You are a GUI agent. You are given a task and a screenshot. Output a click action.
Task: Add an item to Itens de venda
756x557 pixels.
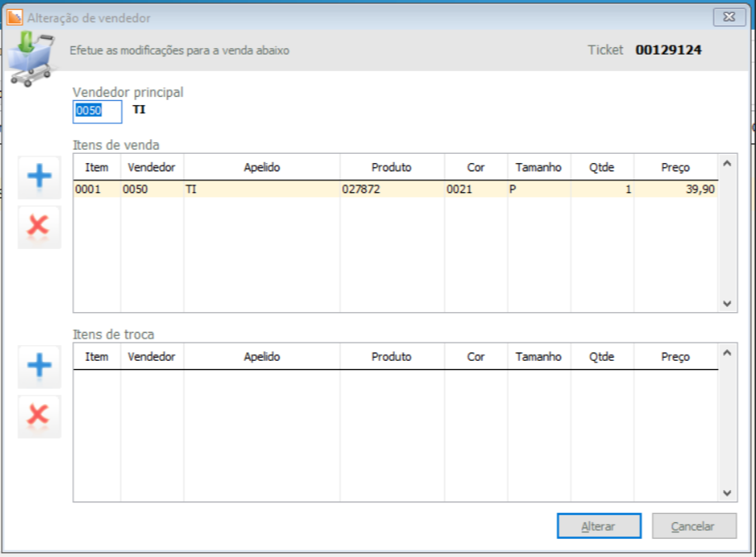pos(40,177)
